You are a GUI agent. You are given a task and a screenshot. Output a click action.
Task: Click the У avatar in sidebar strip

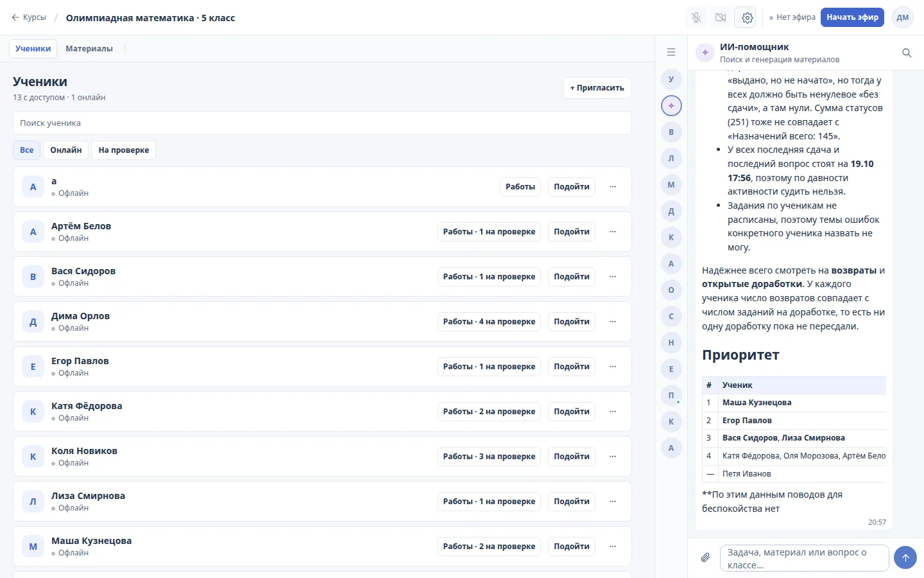click(671, 79)
